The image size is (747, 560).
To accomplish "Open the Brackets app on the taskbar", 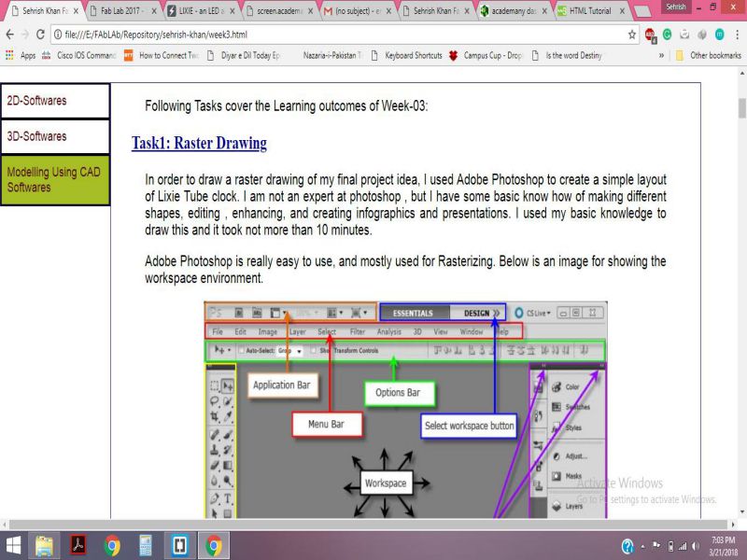I will coord(179,545).
